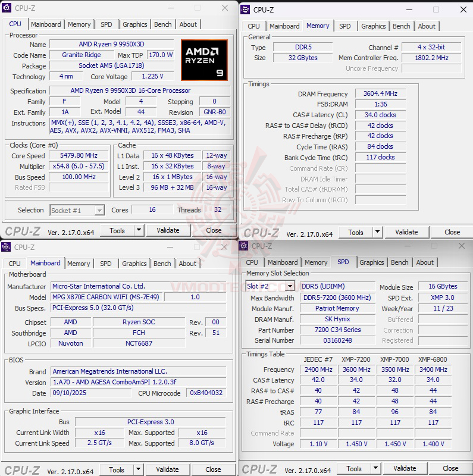Screen dimensions: 473x476
Task: Open CPU tab in SPD window
Action: [x=252, y=262]
